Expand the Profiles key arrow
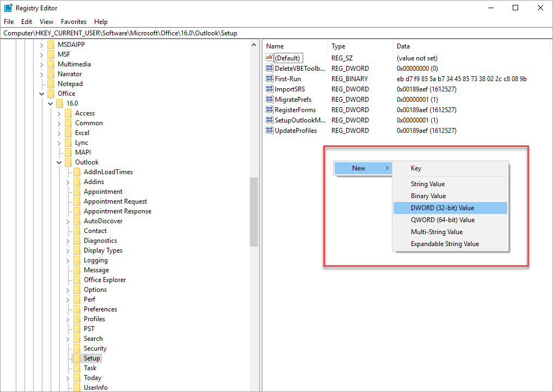The width and height of the screenshot is (553, 392). point(68,319)
